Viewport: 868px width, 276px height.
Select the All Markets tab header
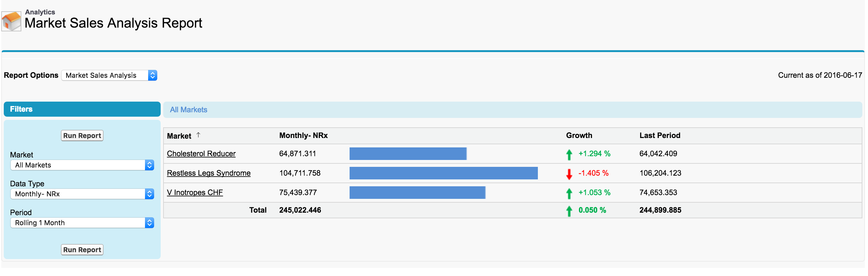(188, 110)
